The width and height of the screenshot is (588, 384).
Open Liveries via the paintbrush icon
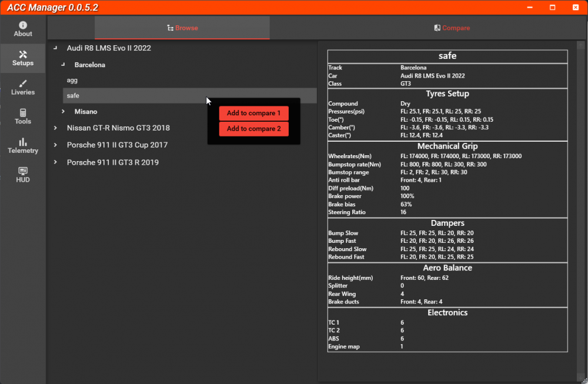[x=23, y=84]
